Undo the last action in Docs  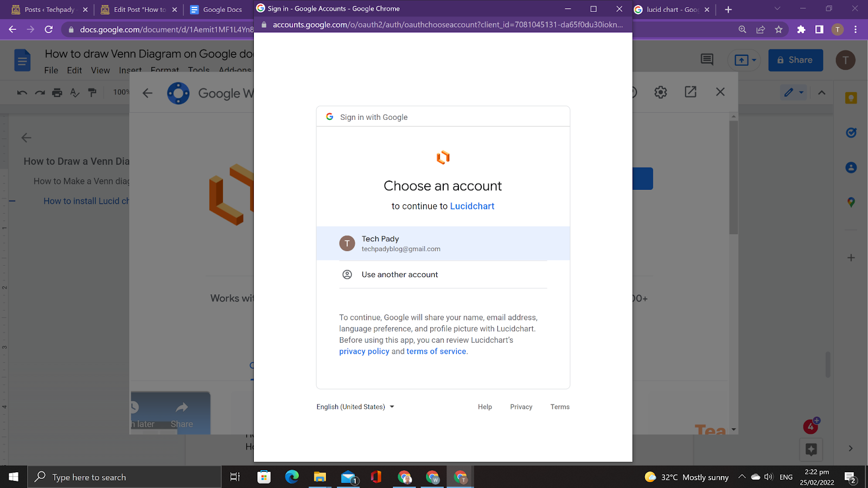22,93
